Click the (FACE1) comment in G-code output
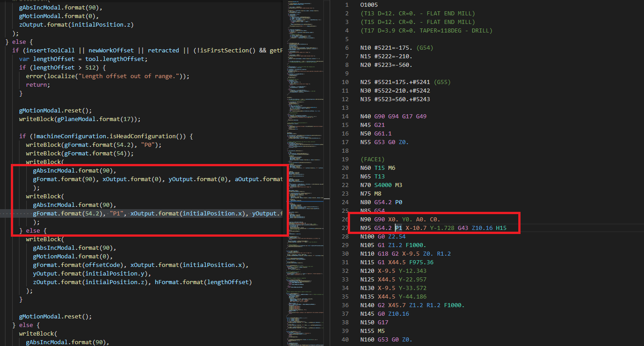644x346 pixels. pos(372,159)
